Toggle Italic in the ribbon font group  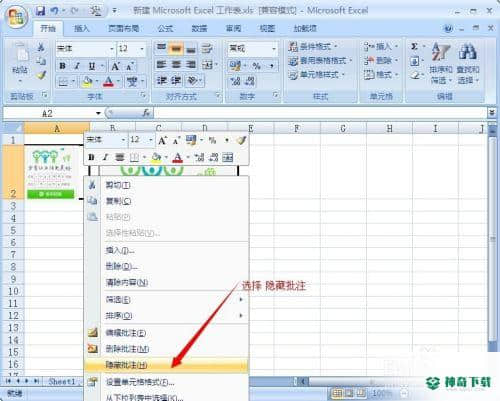coord(77,66)
